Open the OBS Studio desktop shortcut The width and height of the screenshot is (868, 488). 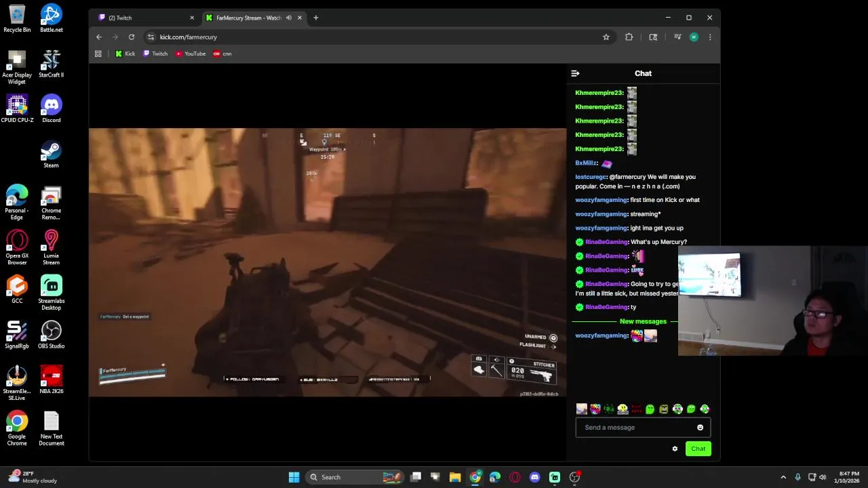(x=51, y=335)
